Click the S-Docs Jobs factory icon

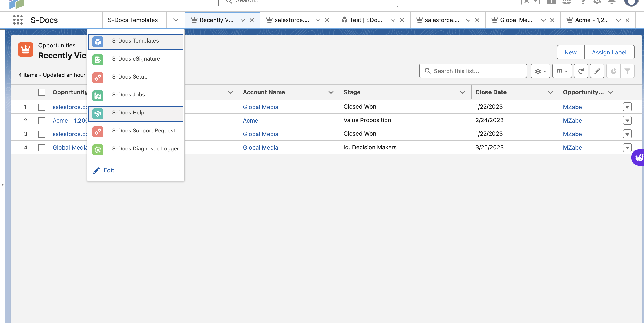click(x=98, y=95)
